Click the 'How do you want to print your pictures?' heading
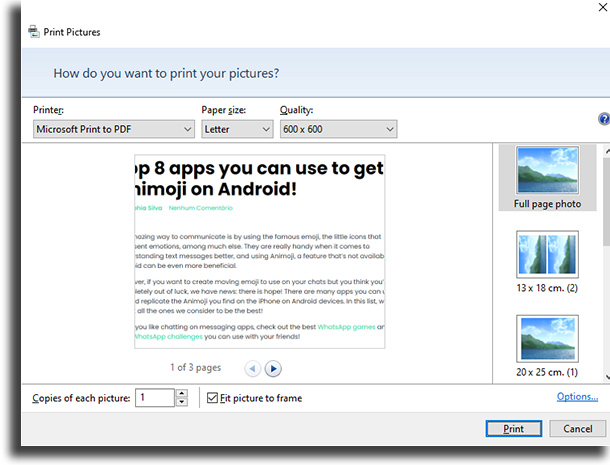 pos(166,73)
